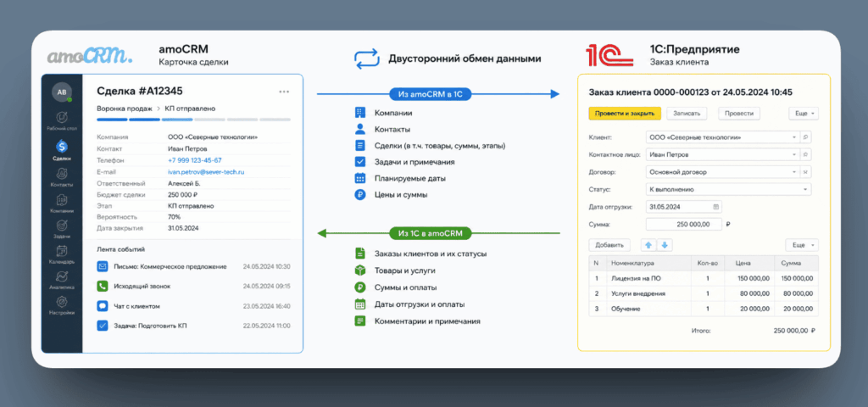The height and width of the screenshot is (407, 868).
Task: Click the Сумма input field
Action: tap(684, 224)
